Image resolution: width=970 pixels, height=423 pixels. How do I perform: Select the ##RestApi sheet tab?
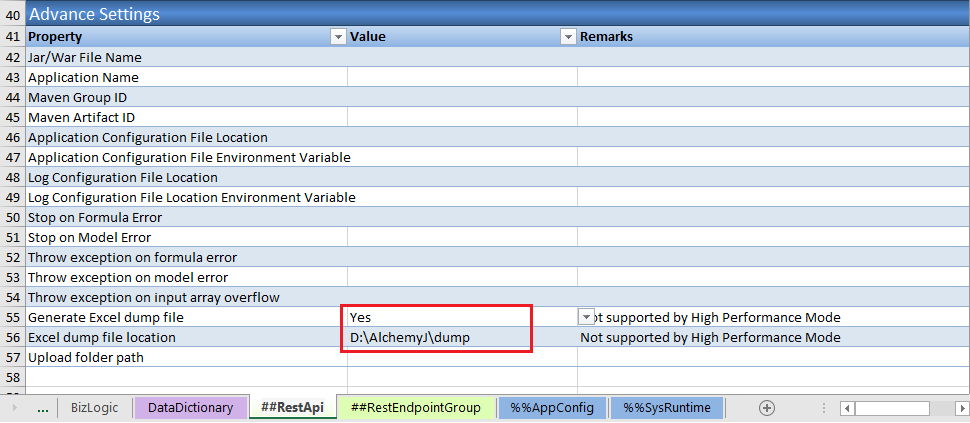(x=292, y=408)
